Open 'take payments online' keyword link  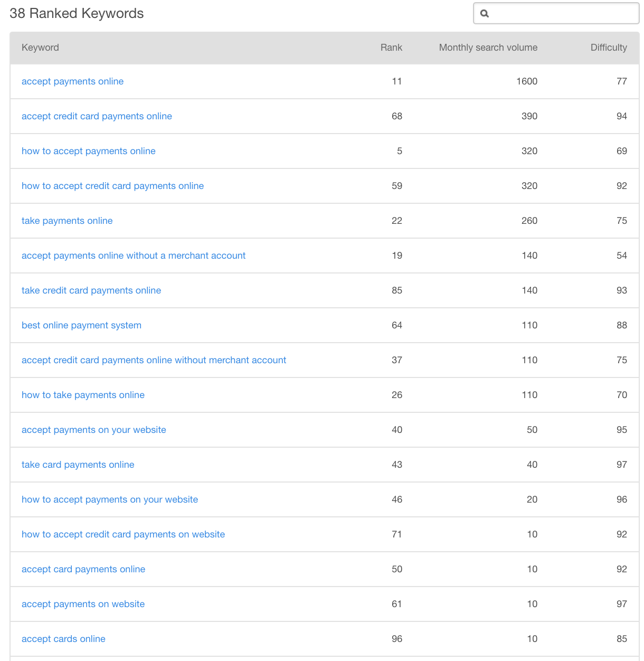(67, 221)
